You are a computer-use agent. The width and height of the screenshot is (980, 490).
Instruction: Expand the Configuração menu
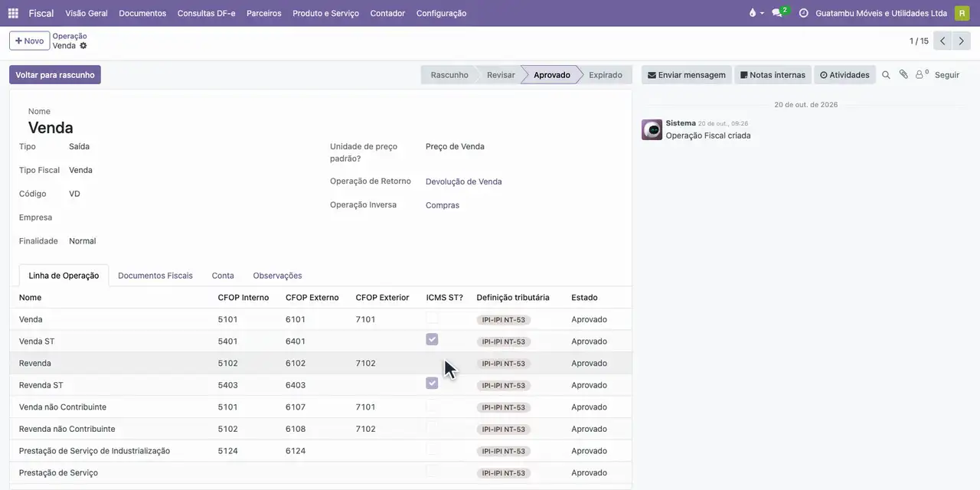[x=441, y=13]
